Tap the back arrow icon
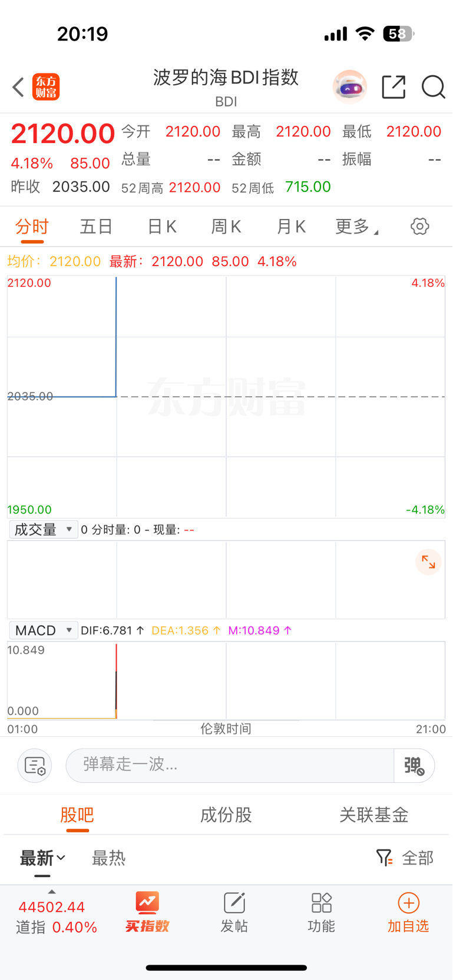This screenshot has width=453, height=980. point(18,87)
